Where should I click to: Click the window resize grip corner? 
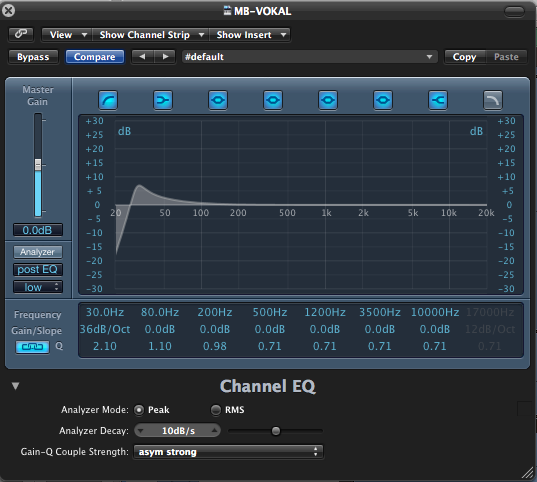528,473
